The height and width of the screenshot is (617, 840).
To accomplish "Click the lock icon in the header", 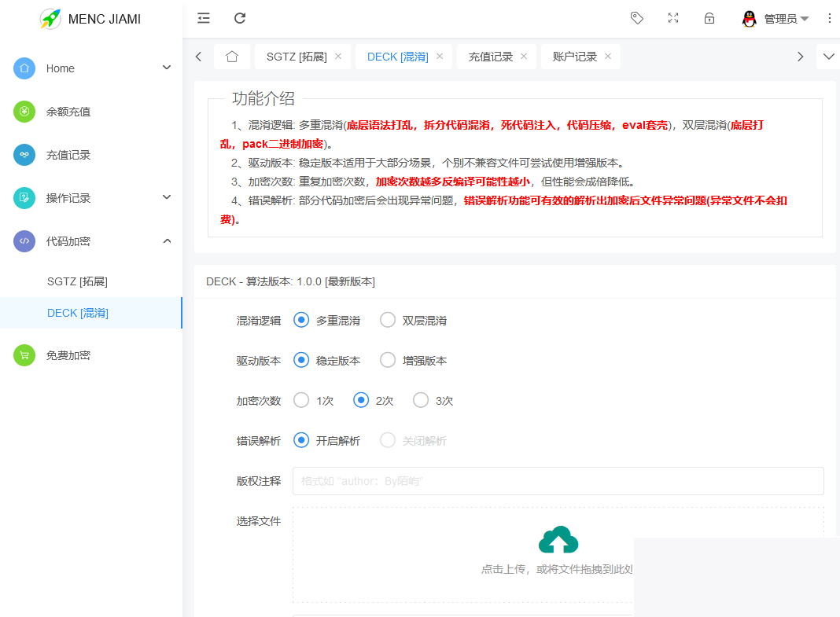I will pyautogui.click(x=709, y=17).
